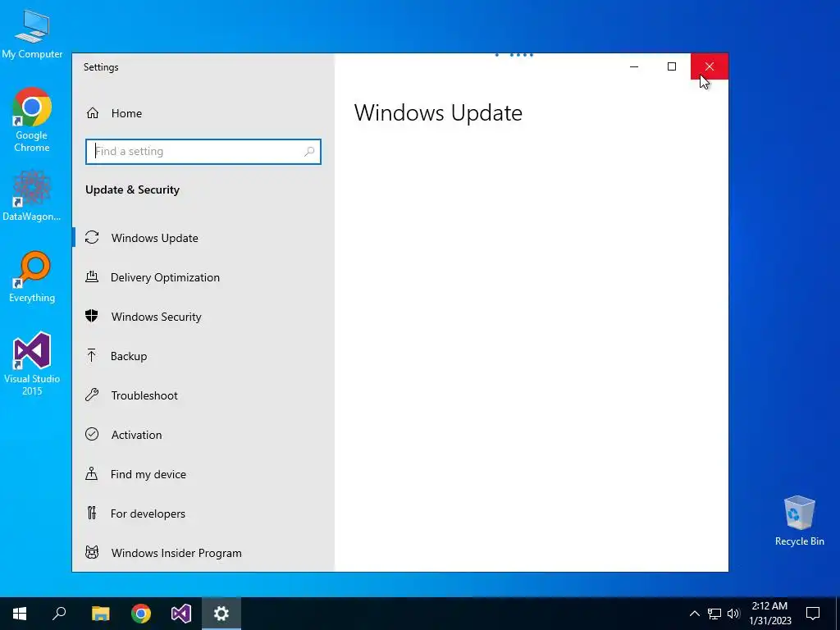The width and height of the screenshot is (840, 630).
Task: Click the Windows Update page title
Action: tap(438, 113)
